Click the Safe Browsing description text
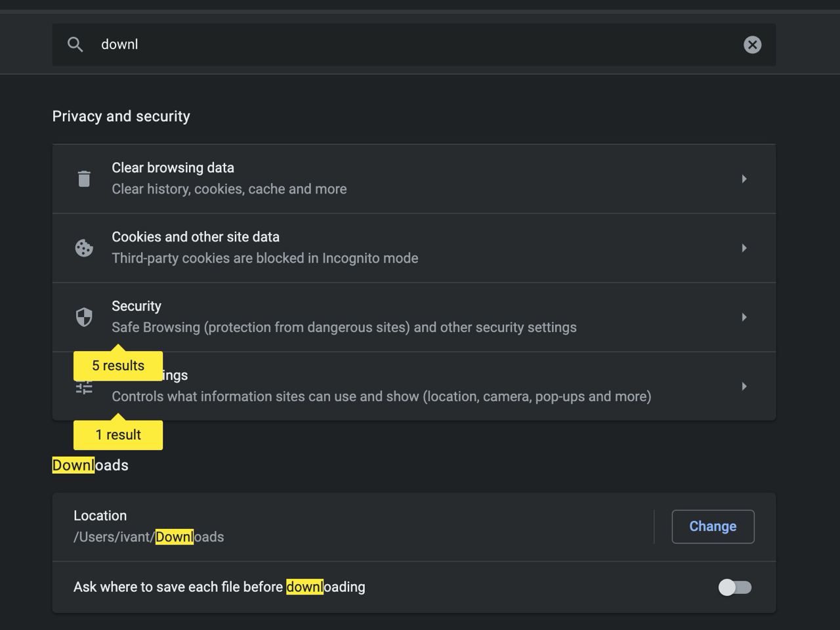This screenshot has height=630, width=840. 344,327
